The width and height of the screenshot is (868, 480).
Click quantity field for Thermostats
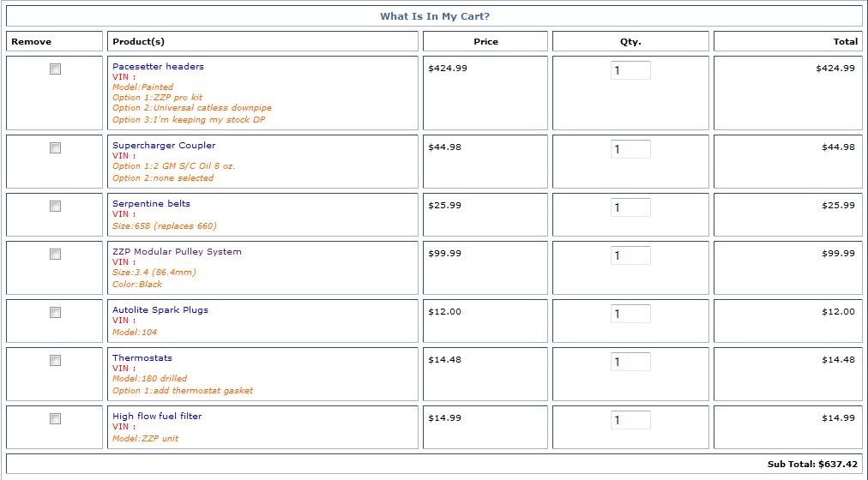[x=630, y=362]
